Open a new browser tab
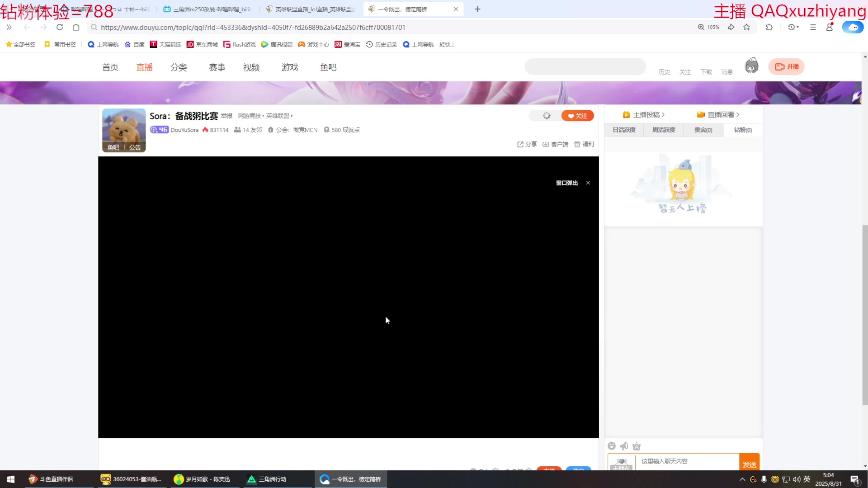 coord(477,9)
